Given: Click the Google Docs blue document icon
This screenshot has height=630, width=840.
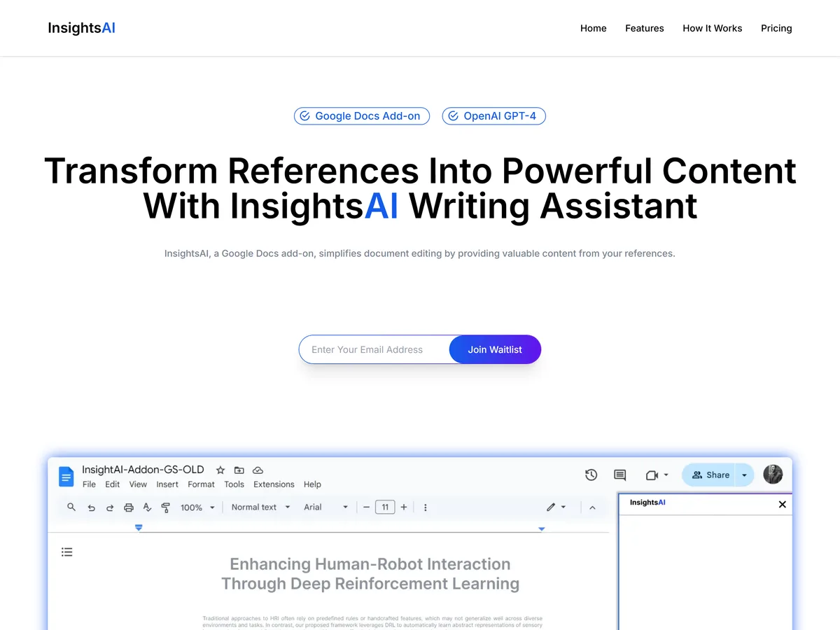Looking at the screenshot, I should pyautogui.click(x=66, y=477).
